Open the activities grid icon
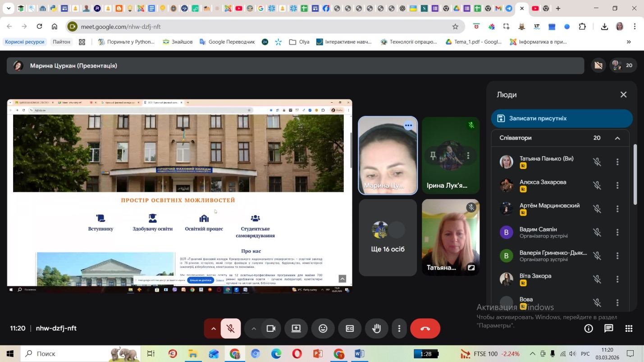Viewport: 644px width, 362px height. coord(629,328)
